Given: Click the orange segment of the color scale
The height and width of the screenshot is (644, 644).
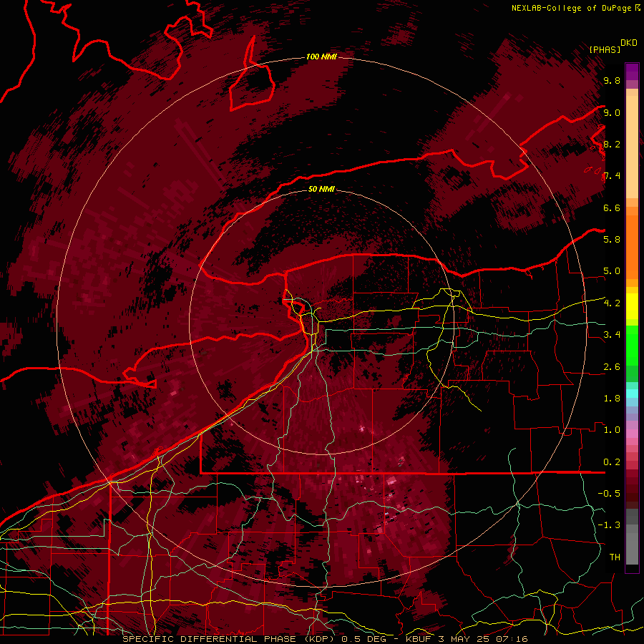Looking at the screenshot, I should click(x=632, y=247).
